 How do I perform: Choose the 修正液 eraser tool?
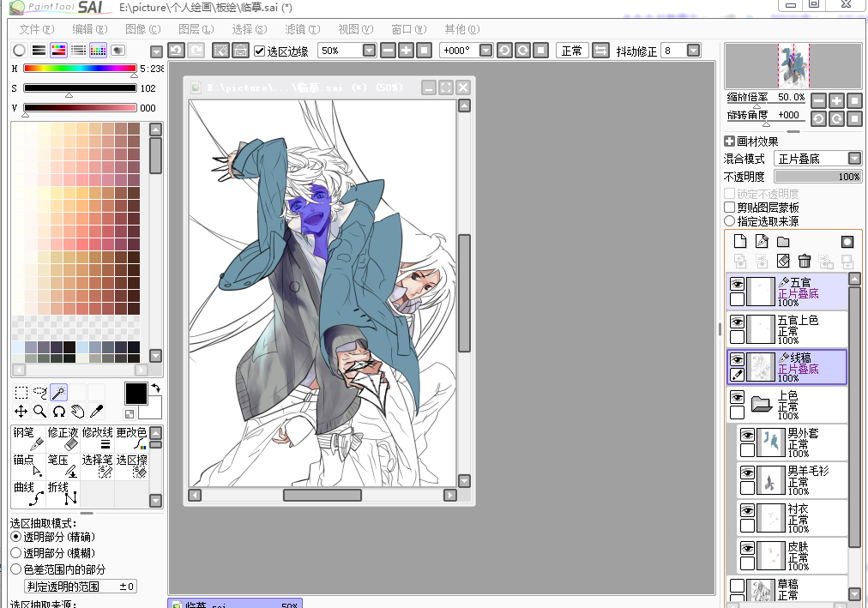point(63,439)
